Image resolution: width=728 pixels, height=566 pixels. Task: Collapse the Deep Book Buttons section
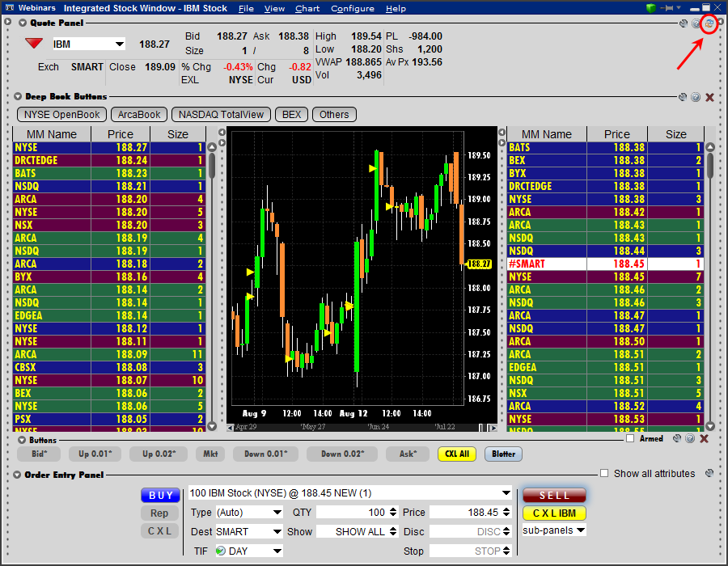click(x=18, y=96)
